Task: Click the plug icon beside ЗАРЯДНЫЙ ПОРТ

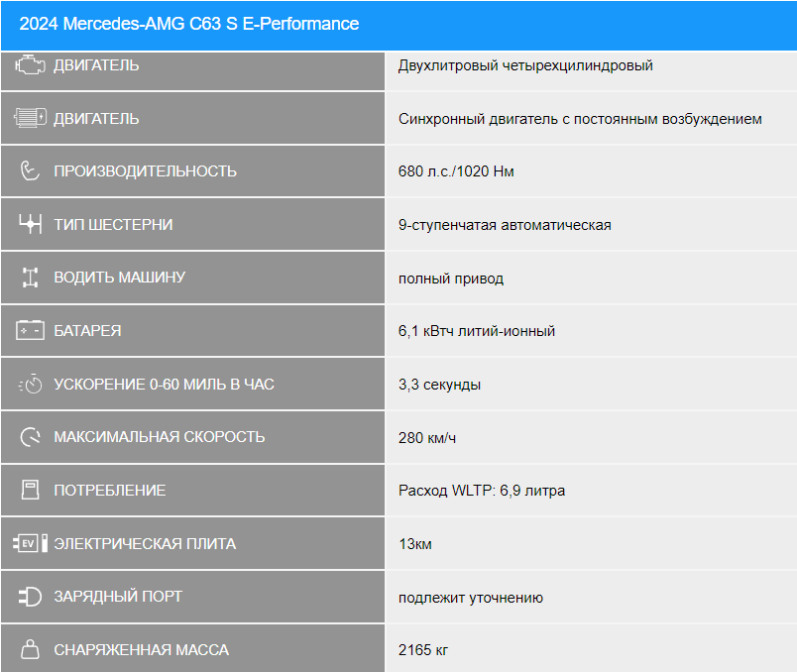Action: pyautogui.click(x=30, y=597)
